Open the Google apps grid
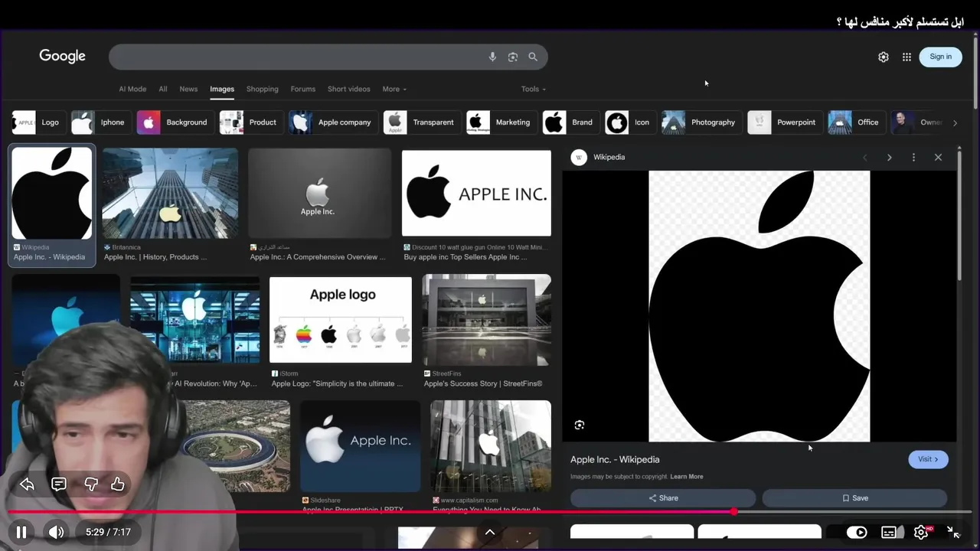Viewport: 980px width, 551px height. pos(906,57)
